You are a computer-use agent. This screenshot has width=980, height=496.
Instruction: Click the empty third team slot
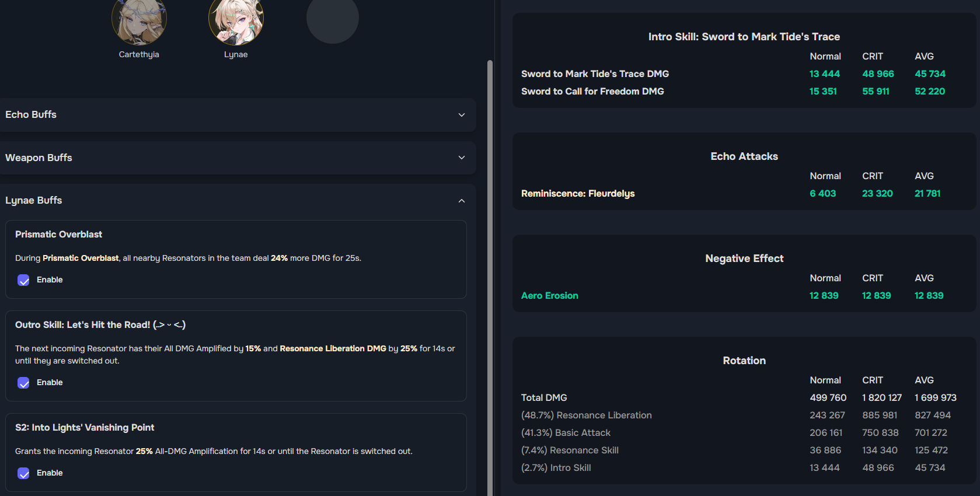pos(332,19)
